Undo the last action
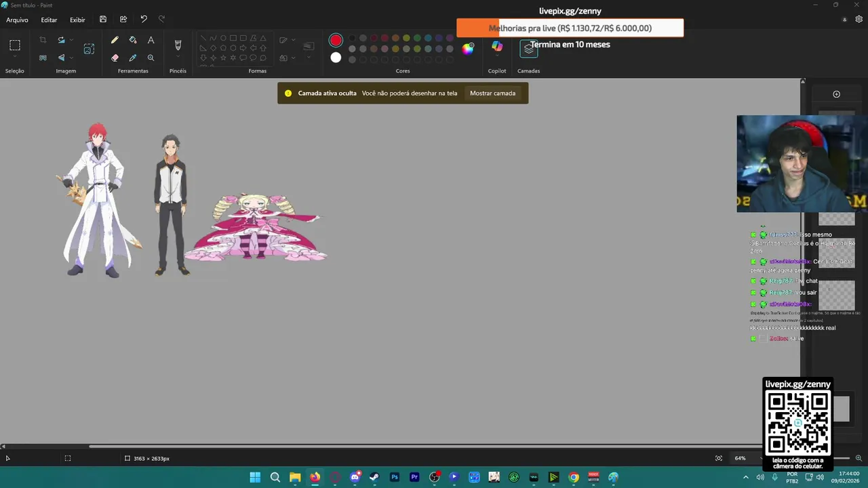The width and height of the screenshot is (868, 488). (x=144, y=20)
